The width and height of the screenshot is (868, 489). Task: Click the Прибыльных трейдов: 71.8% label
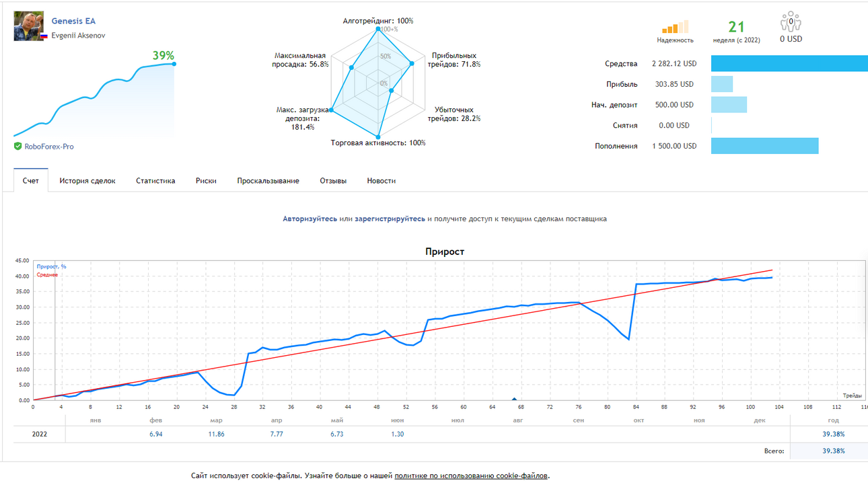[454, 60]
